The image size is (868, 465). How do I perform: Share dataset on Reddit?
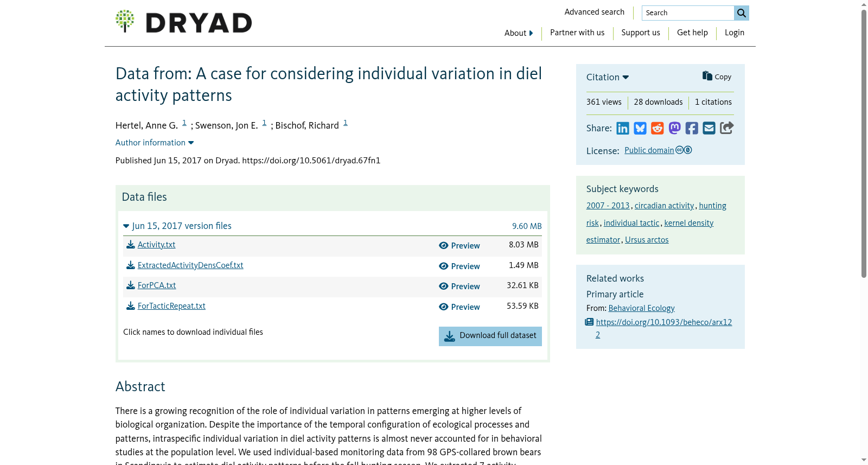point(658,128)
